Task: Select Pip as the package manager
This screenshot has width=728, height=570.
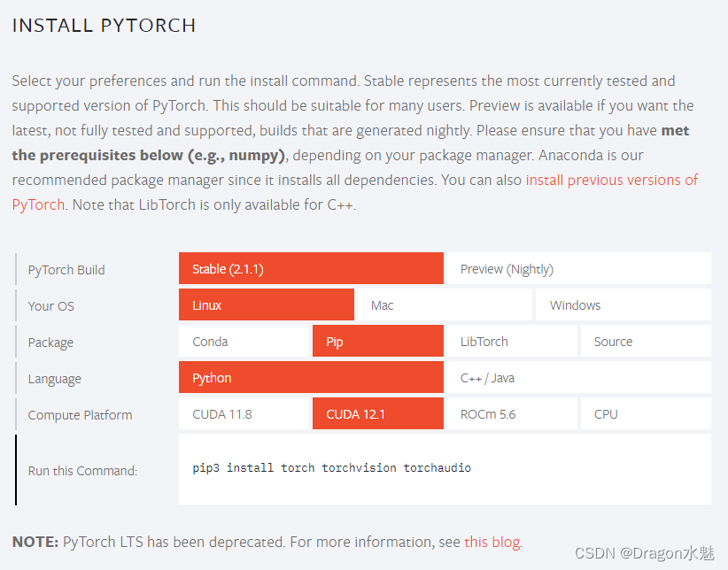Action: click(377, 342)
